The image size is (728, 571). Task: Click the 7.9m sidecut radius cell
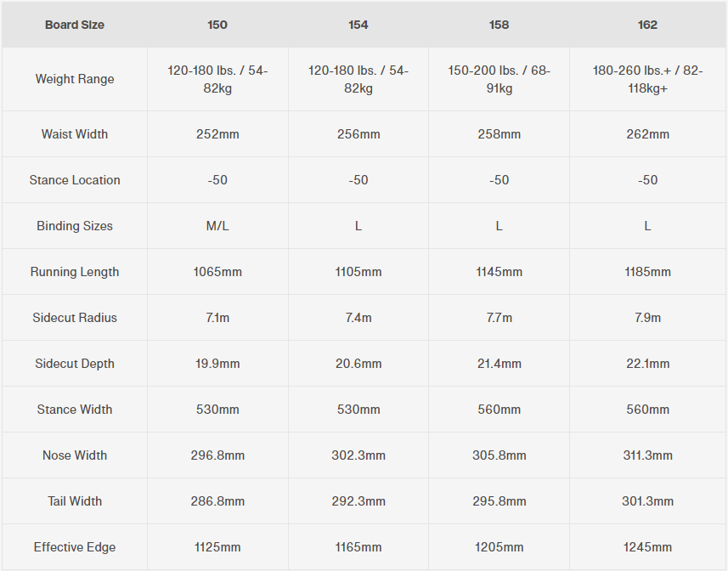point(647,318)
